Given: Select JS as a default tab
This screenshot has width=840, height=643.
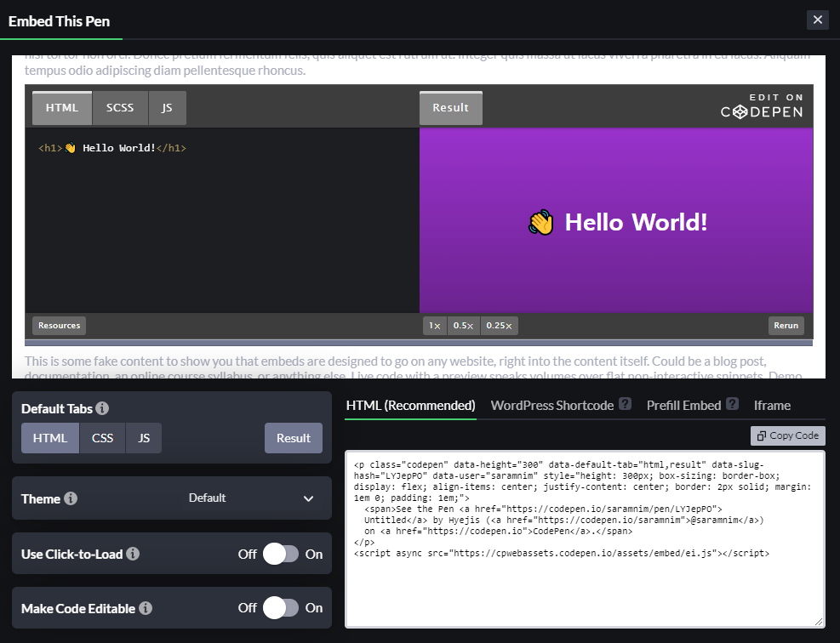Looking at the screenshot, I should pos(144,438).
